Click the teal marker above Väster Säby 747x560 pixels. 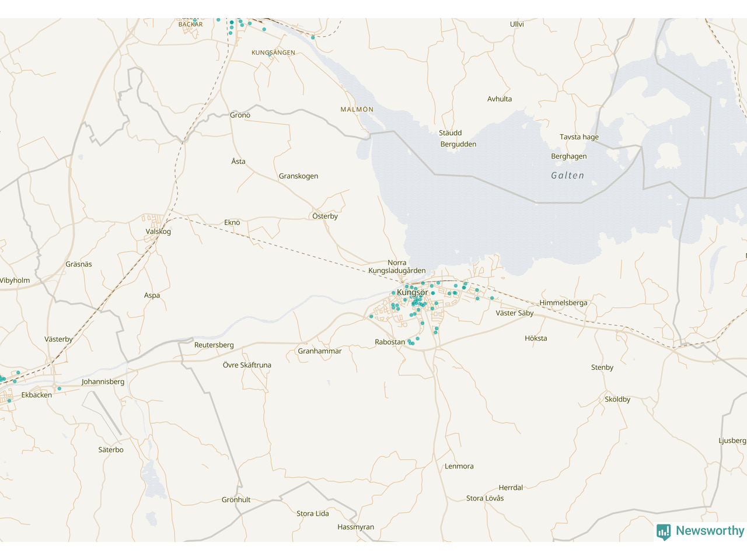point(492,298)
